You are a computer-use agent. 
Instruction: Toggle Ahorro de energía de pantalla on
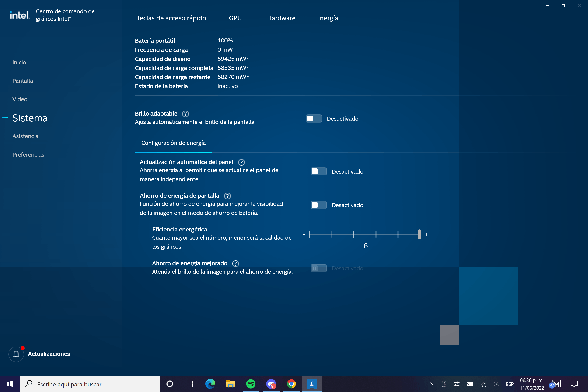tap(318, 205)
